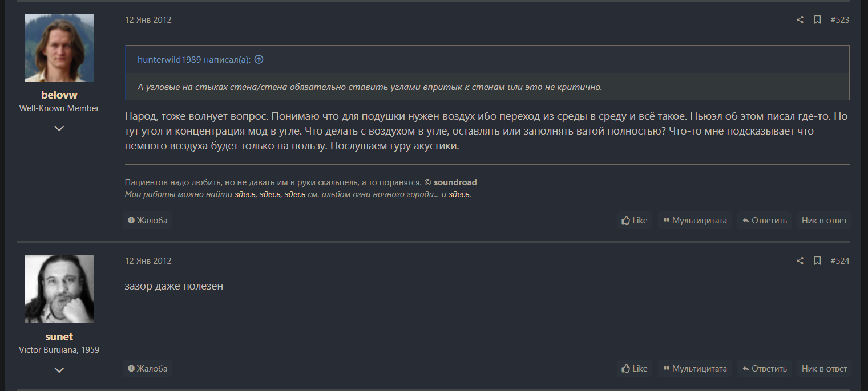This screenshot has width=868, height=391.
Task: Jump to quoted post via arrow icon
Action: pos(259,59)
